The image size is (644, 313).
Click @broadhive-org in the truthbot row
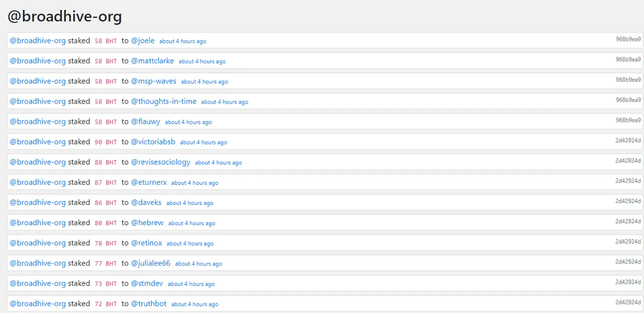point(38,303)
